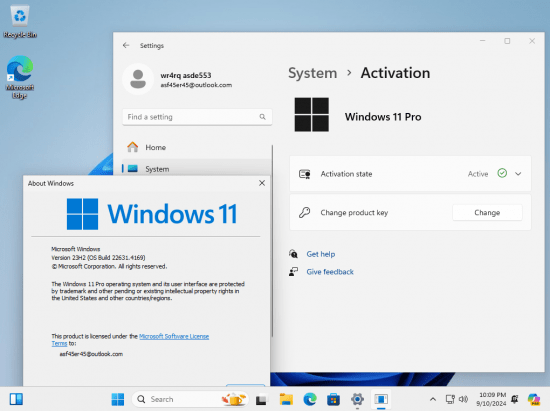The width and height of the screenshot is (550, 411).
Task: Click the key icon beside Change product key
Action: point(304,213)
